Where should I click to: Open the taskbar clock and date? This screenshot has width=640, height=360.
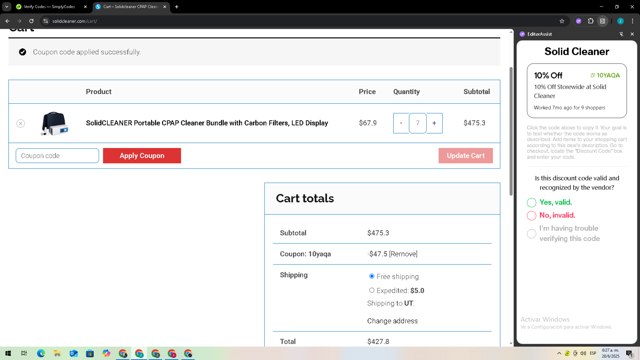611,353
